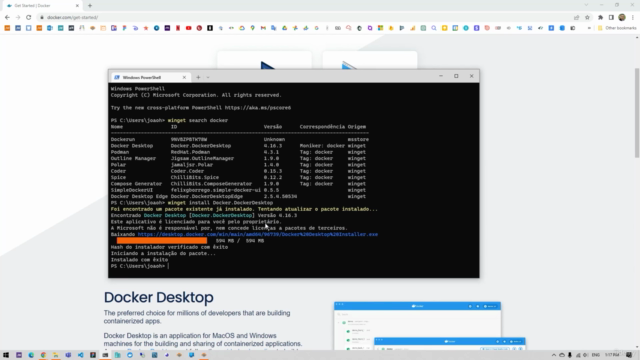Select Windows PowerShell terminal tab

pos(150,77)
